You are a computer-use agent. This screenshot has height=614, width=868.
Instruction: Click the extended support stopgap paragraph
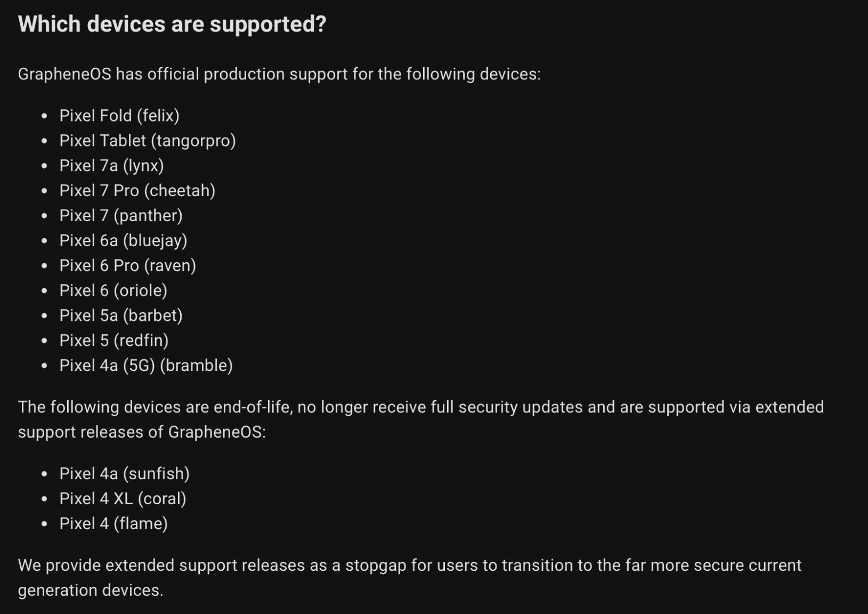pyautogui.click(x=410, y=578)
